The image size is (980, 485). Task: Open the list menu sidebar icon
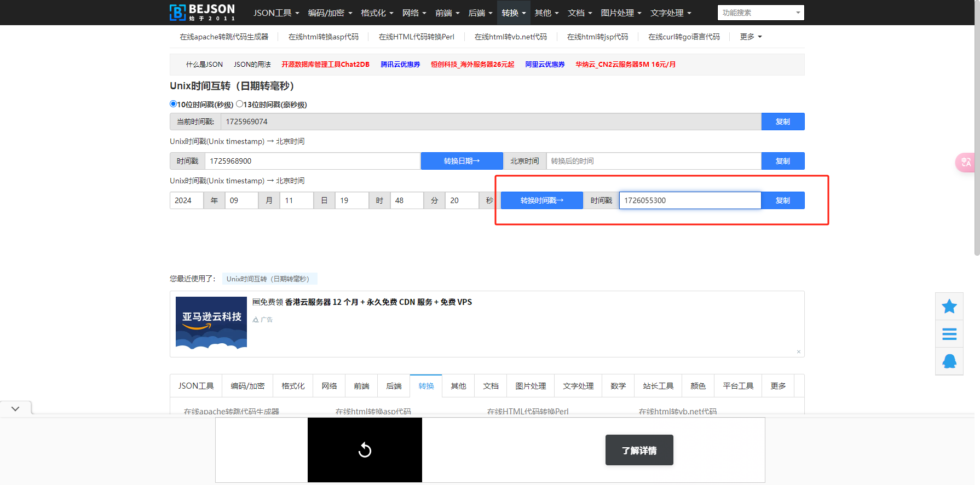tap(949, 334)
